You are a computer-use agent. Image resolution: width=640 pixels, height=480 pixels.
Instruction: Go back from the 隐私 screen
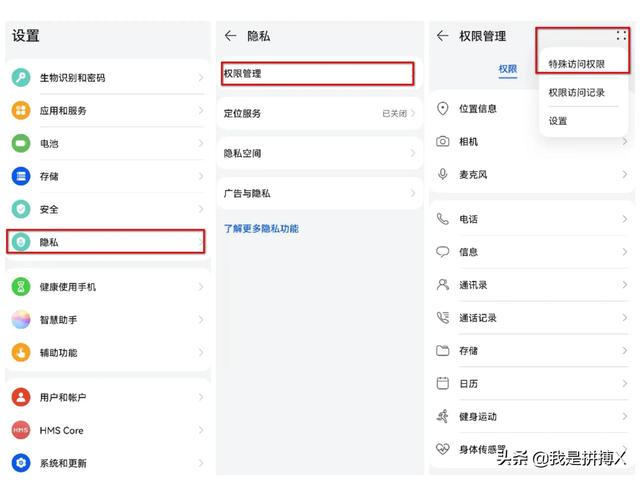click(x=231, y=36)
